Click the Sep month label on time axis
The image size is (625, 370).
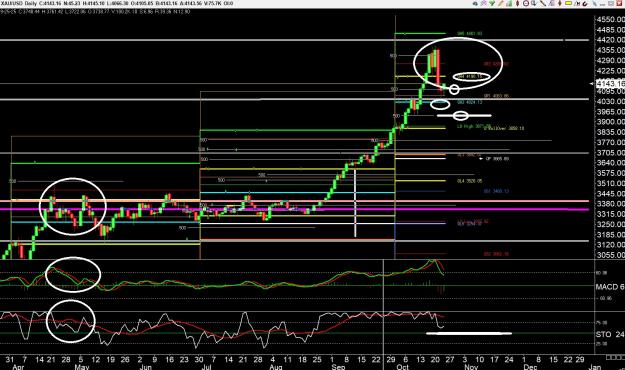click(338, 367)
